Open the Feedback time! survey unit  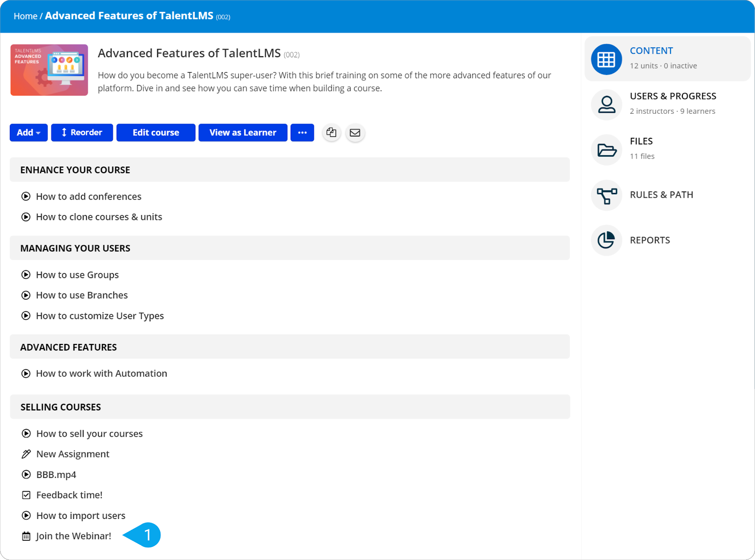(69, 495)
